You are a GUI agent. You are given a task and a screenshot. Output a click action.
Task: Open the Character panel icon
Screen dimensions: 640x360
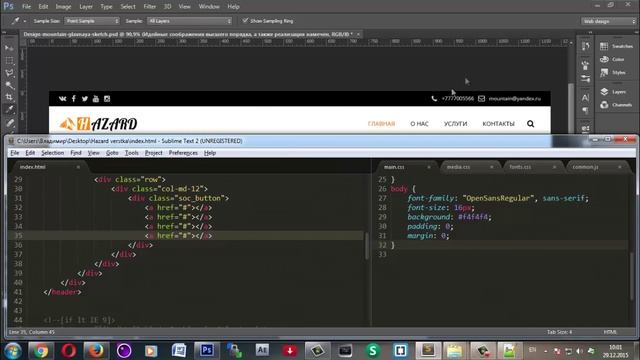click(585, 97)
